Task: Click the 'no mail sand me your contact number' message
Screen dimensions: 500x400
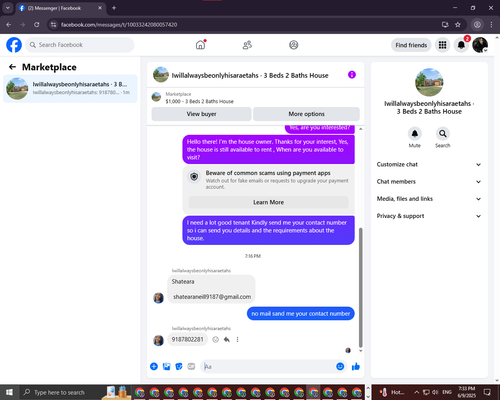Action: pyautogui.click(x=301, y=314)
